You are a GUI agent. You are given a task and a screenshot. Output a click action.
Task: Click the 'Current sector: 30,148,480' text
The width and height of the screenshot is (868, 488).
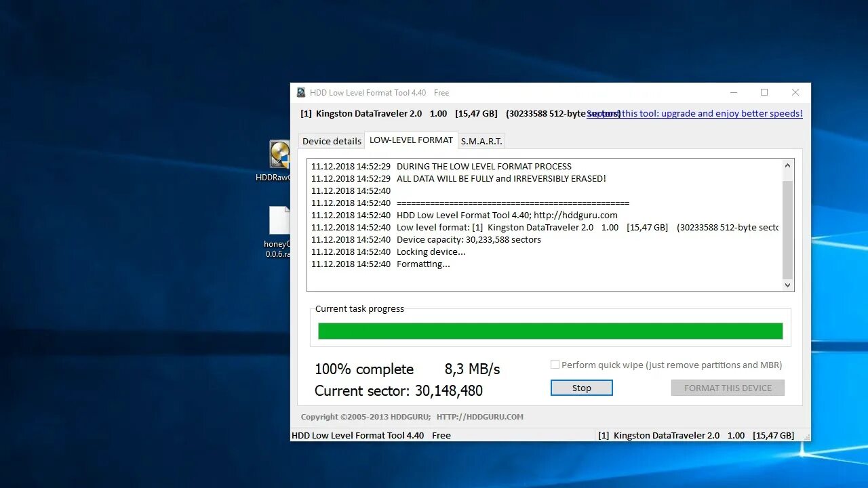[x=399, y=391]
